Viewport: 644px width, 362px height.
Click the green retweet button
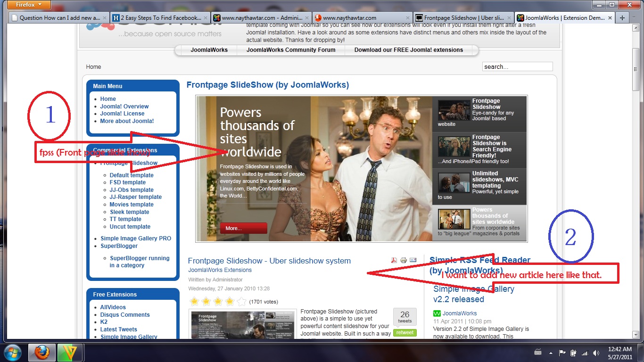[405, 332]
